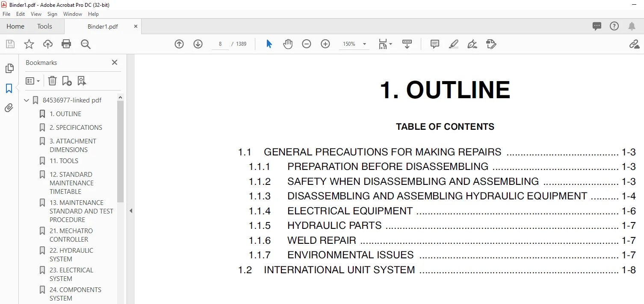The height and width of the screenshot is (304, 644).
Task: Select the 2. SPECIFICATIONS bookmark
Action: point(76,128)
